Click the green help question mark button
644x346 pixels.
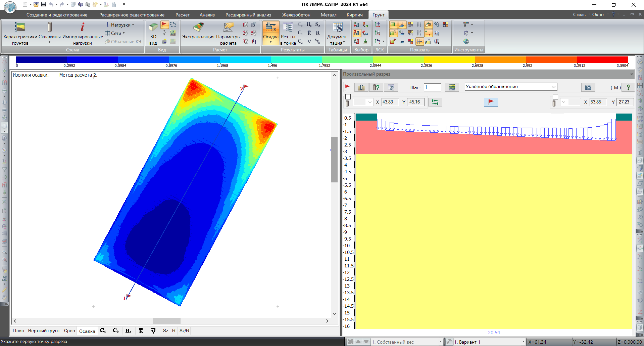click(x=628, y=87)
